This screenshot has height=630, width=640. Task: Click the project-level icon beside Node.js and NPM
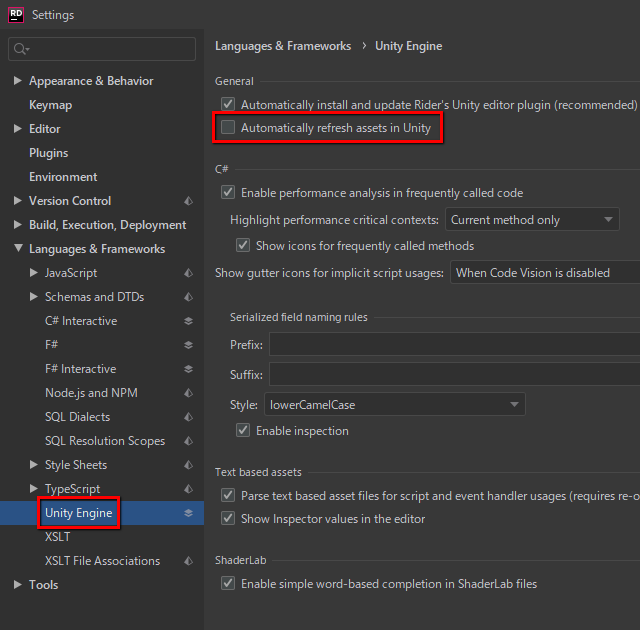click(x=188, y=393)
